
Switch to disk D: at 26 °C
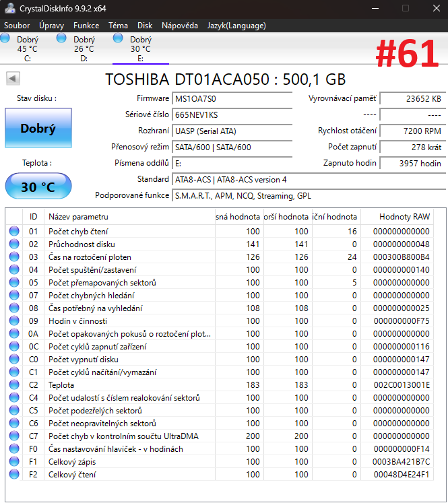point(84,48)
